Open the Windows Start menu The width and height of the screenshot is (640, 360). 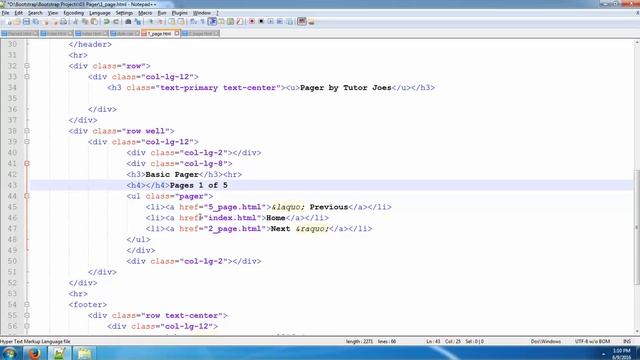(9, 353)
